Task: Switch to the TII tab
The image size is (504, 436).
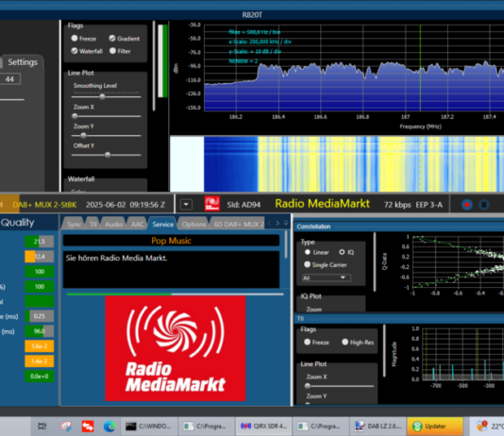Action: coord(93,225)
